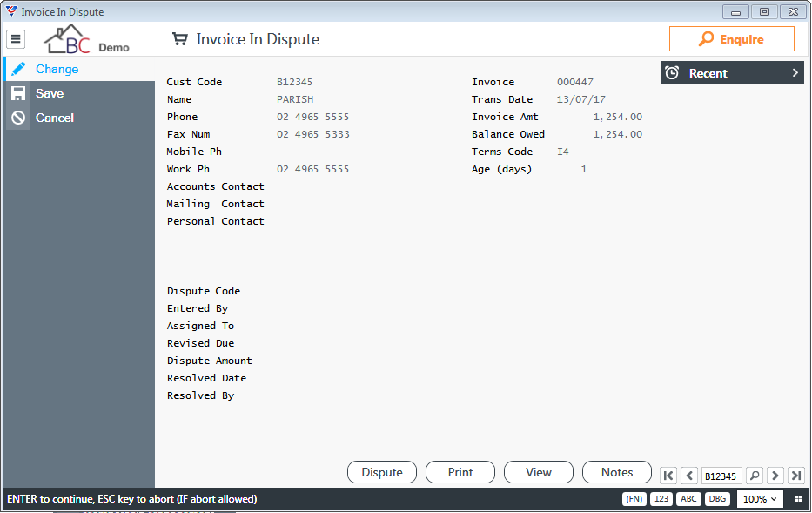The width and height of the screenshot is (812, 513).
Task: Click the Personal Contact label
Action: (x=216, y=221)
